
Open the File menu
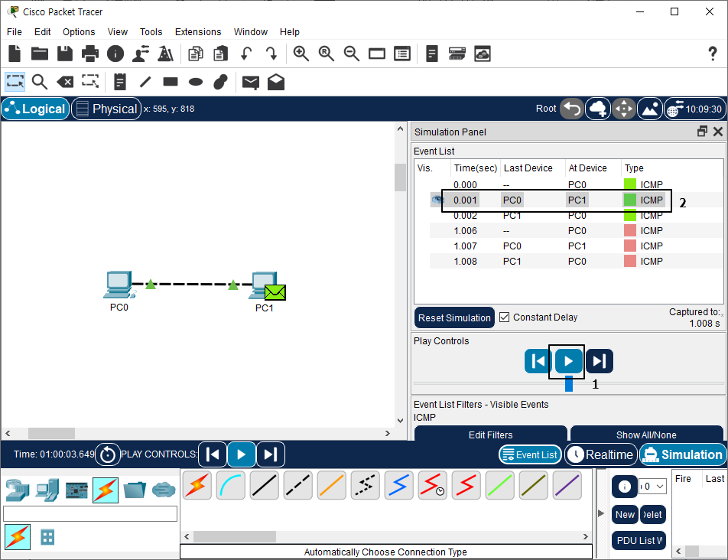click(15, 31)
